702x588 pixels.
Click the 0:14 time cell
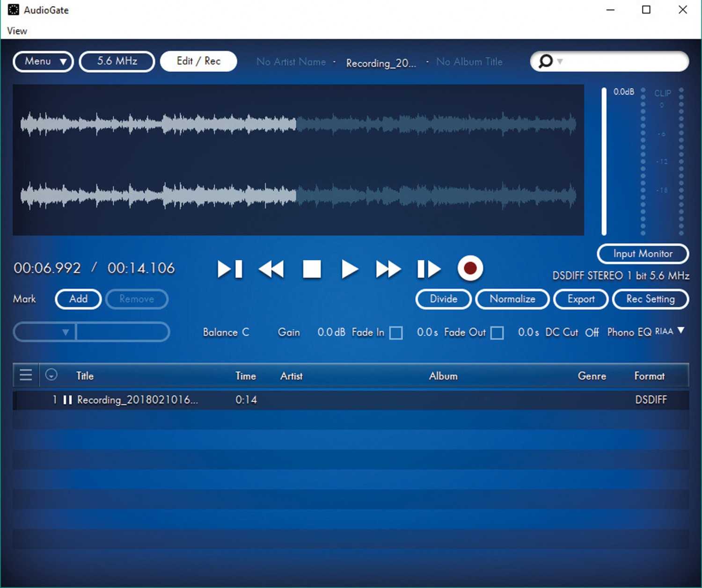[246, 400]
